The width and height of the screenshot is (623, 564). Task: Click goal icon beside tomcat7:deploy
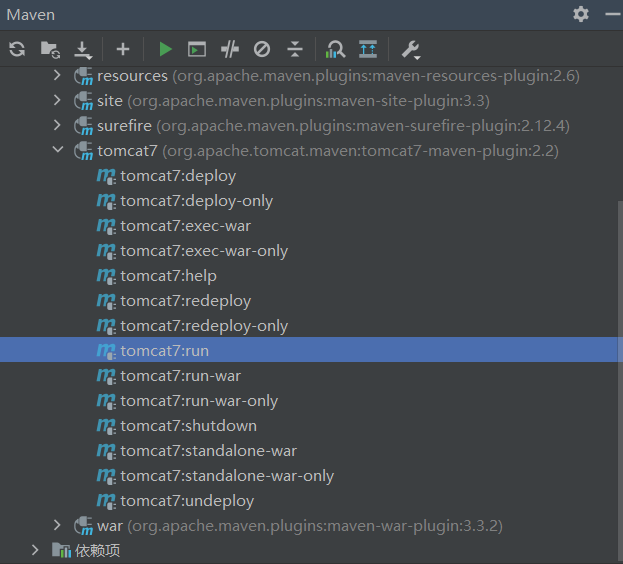106,176
